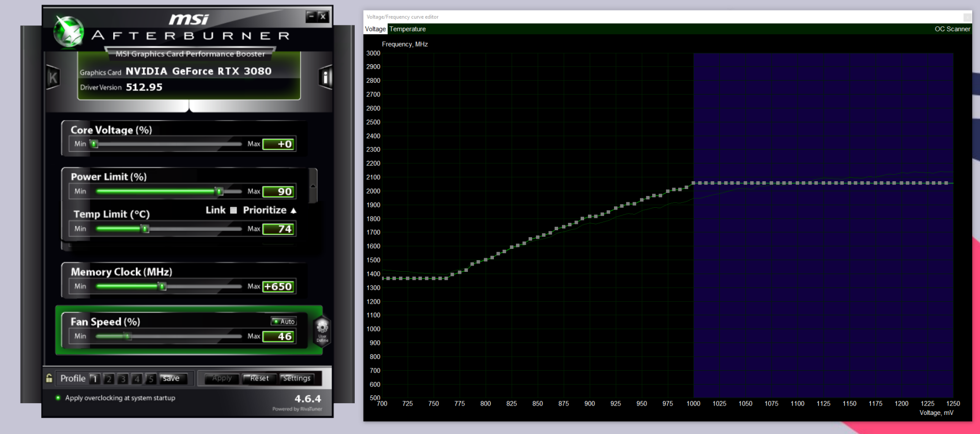Switch to the Voltage tab
The height and width of the screenshot is (434, 980).
[x=375, y=29]
